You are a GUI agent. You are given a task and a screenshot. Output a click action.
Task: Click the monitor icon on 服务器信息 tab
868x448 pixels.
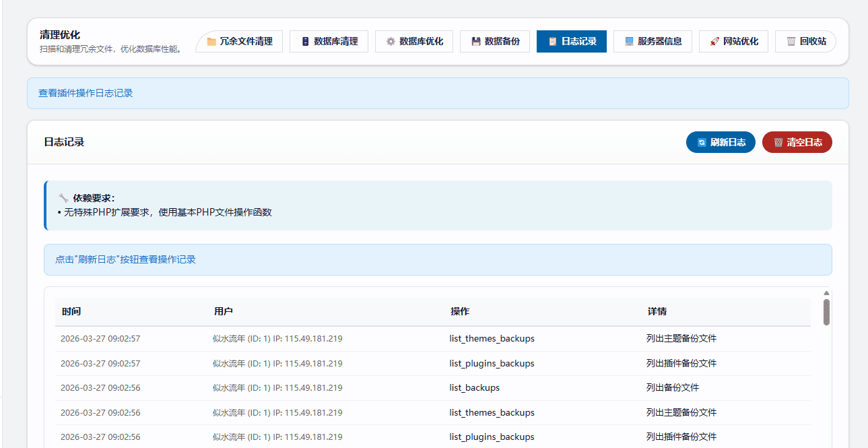pos(629,42)
